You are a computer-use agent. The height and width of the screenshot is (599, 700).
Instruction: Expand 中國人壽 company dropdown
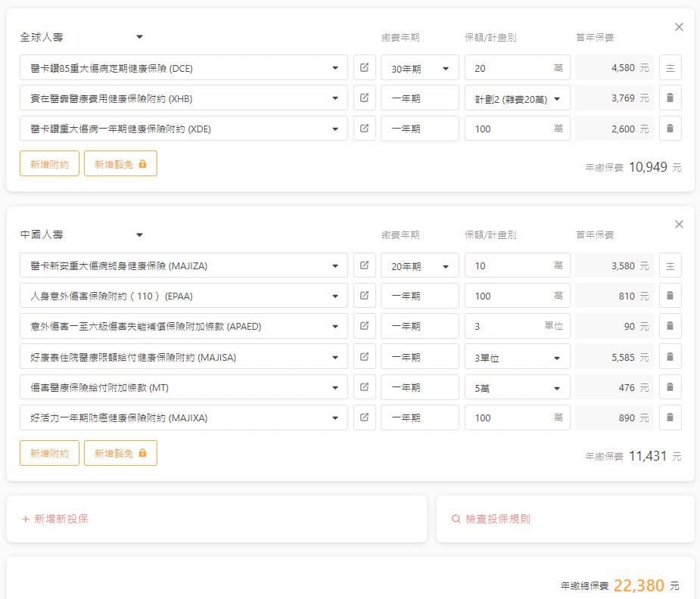tap(82, 234)
